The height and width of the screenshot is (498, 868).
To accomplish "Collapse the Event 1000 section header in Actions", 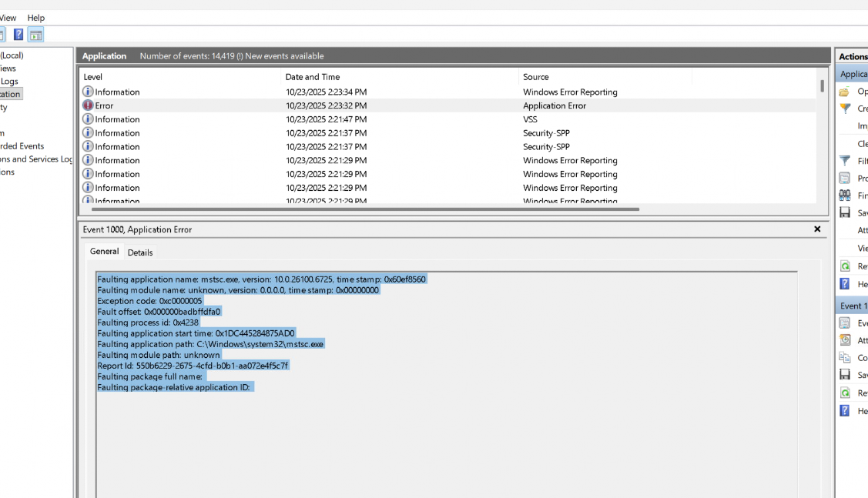I will click(851, 306).
